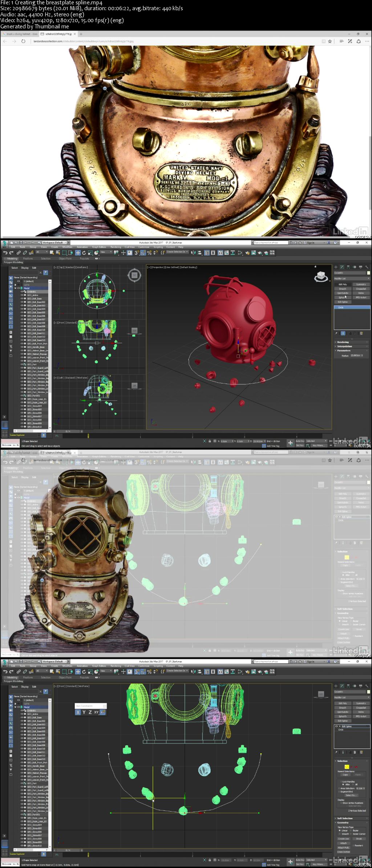The height and width of the screenshot is (868, 372).
Task: Click the Symmetry button in the 00:05:14 frame
Action: [361, 703]
